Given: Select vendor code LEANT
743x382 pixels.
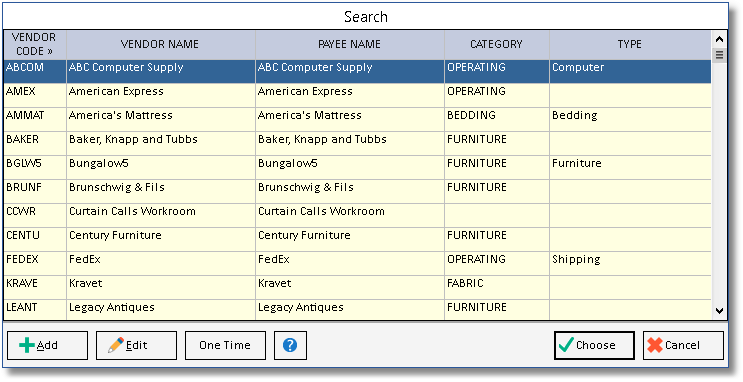Looking at the screenshot, I should tap(21, 307).
